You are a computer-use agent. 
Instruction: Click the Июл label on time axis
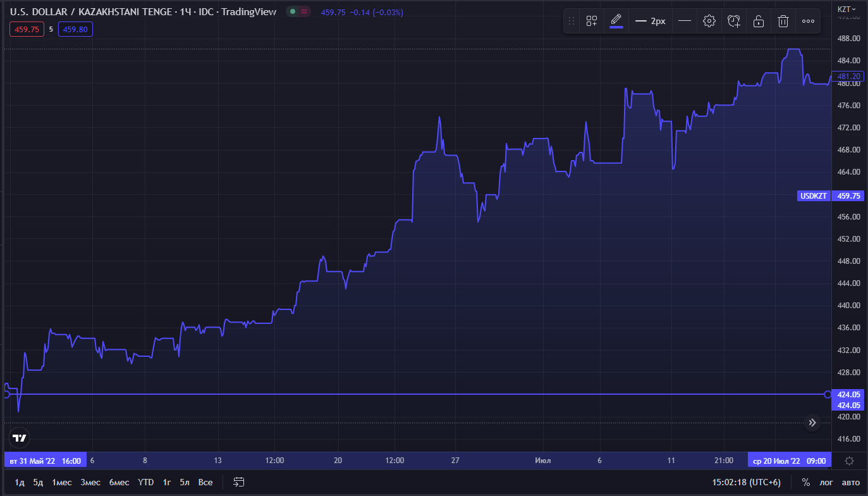coord(543,461)
